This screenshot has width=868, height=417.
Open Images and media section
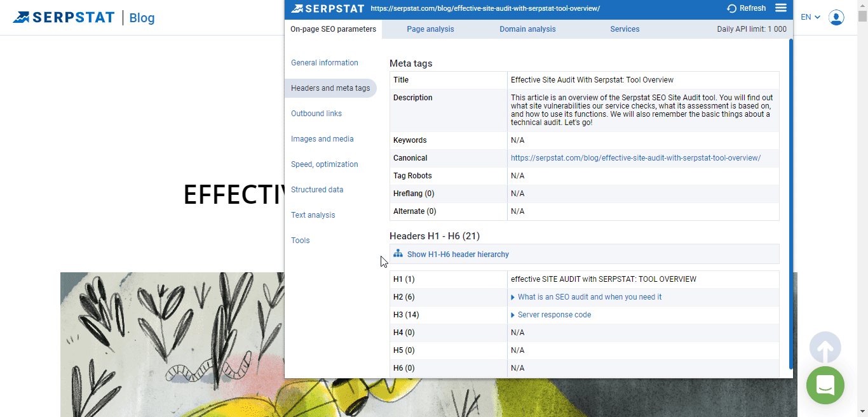(x=322, y=139)
